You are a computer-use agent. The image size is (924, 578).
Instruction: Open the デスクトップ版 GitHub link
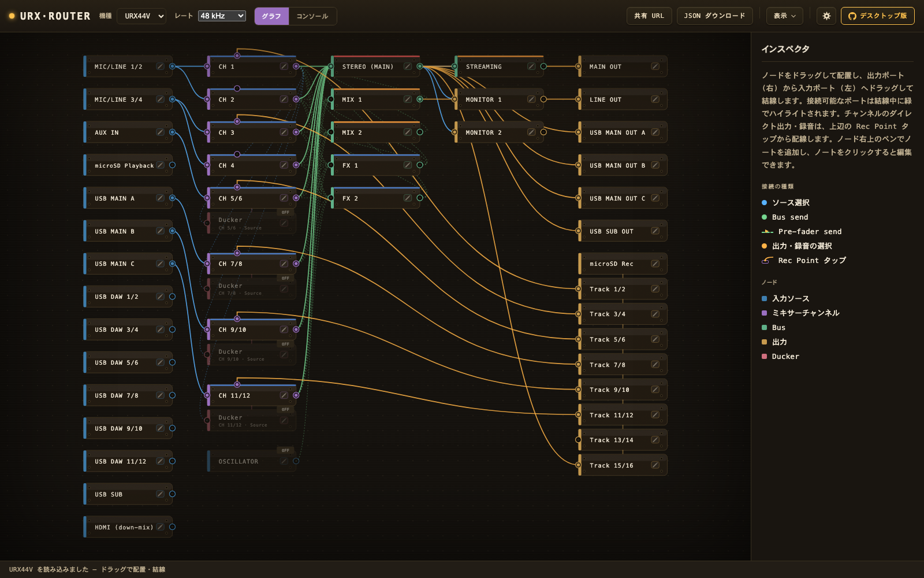click(x=877, y=16)
